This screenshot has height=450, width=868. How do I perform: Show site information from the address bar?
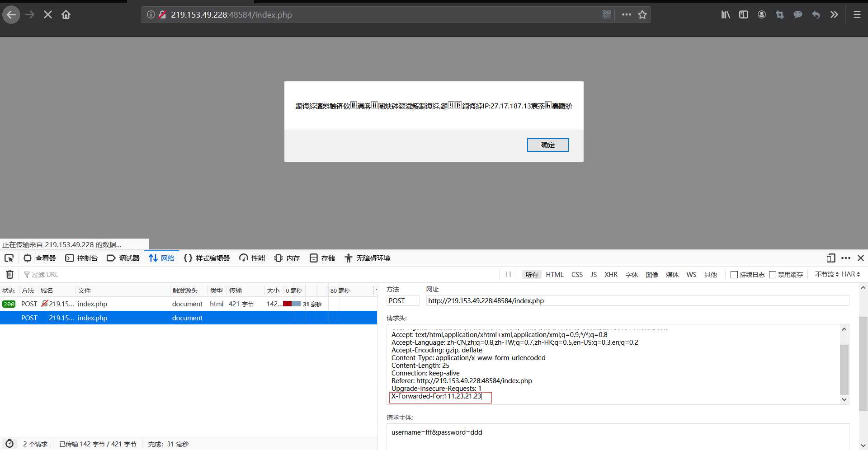point(151,15)
